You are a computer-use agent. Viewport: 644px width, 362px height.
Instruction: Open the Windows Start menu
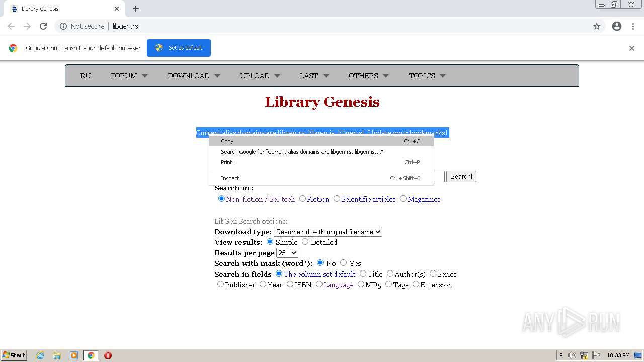pos(14,355)
